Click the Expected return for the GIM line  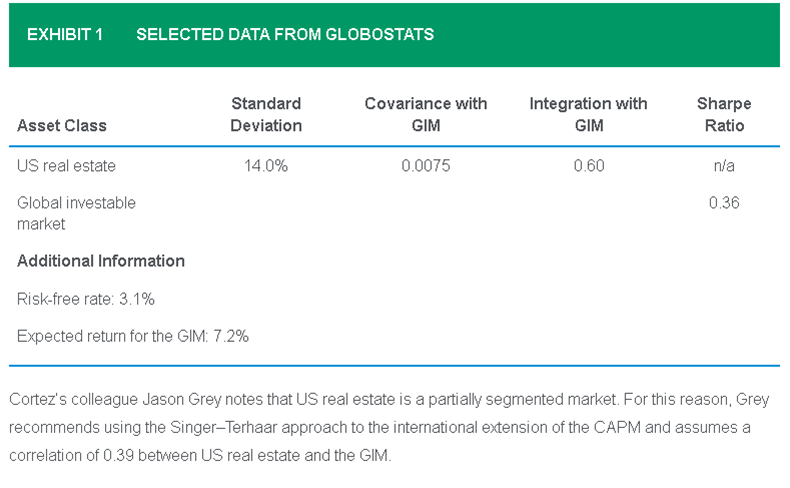[x=133, y=337]
